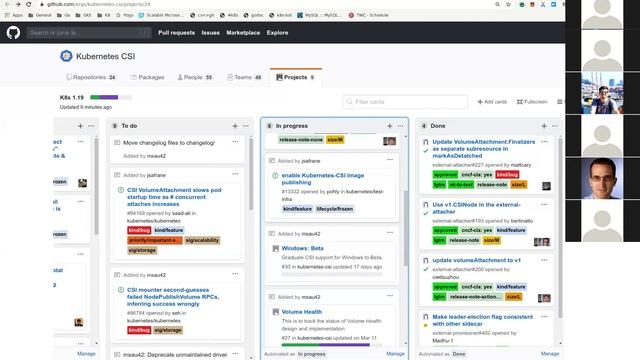
Task: Switch to the Packages tab
Action: click(147, 77)
